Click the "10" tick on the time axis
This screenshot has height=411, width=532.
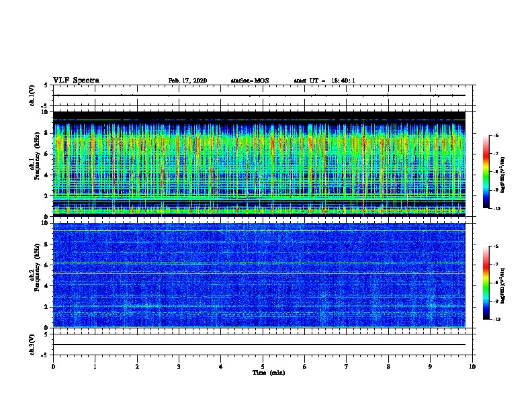coord(472,367)
